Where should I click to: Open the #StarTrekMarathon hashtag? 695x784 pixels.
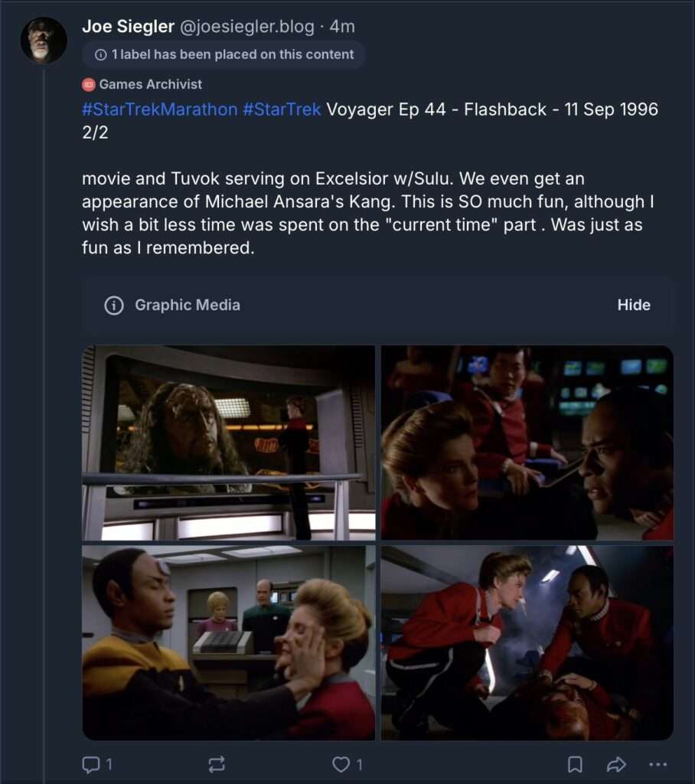pyautogui.click(x=159, y=109)
